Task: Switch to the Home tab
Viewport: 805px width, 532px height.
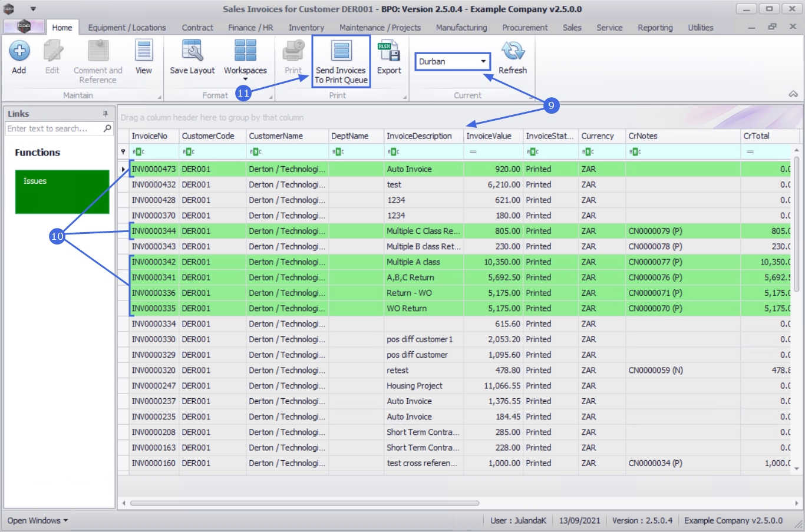Action: (x=62, y=27)
